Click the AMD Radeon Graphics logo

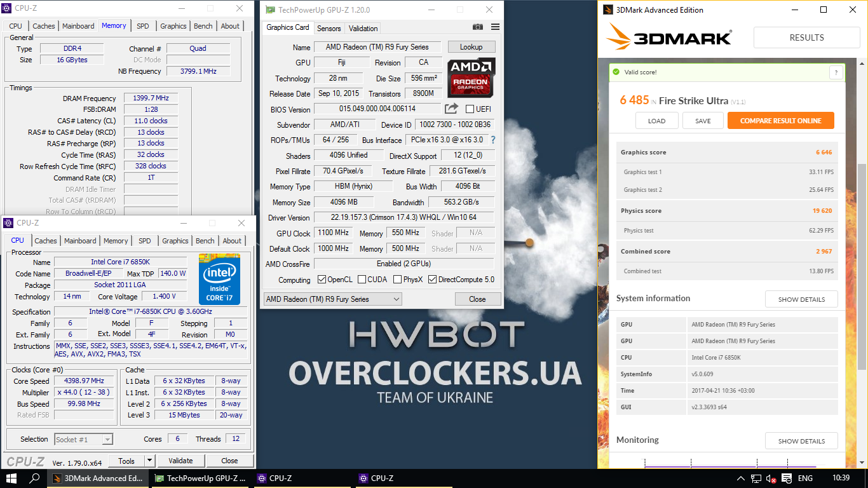pyautogui.click(x=471, y=78)
